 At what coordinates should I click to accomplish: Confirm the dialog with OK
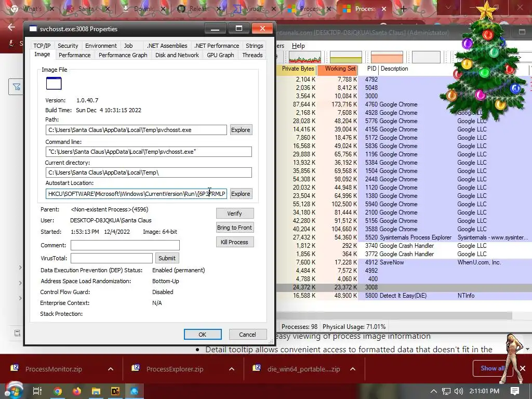coord(203,334)
